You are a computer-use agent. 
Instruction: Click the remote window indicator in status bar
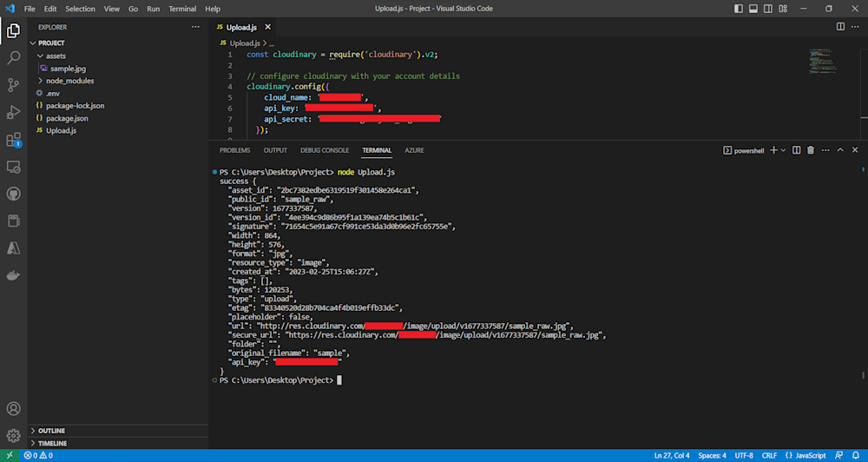pos(10,455)
